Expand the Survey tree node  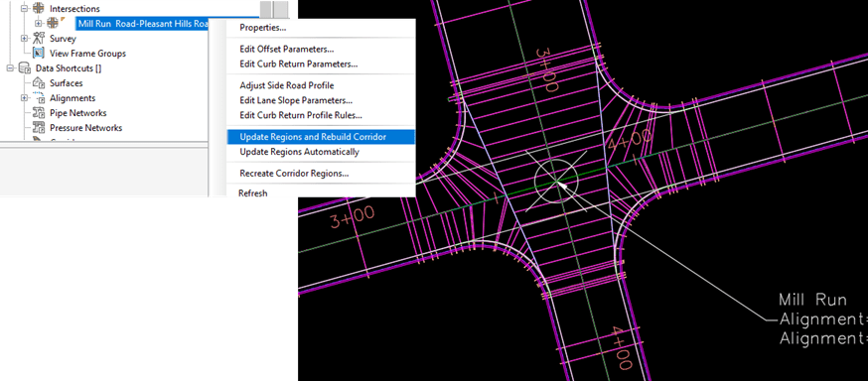(x=24, y=39)
